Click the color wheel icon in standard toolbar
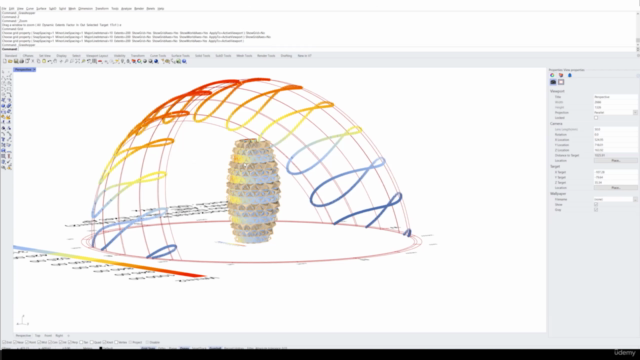 pos(139,61)
